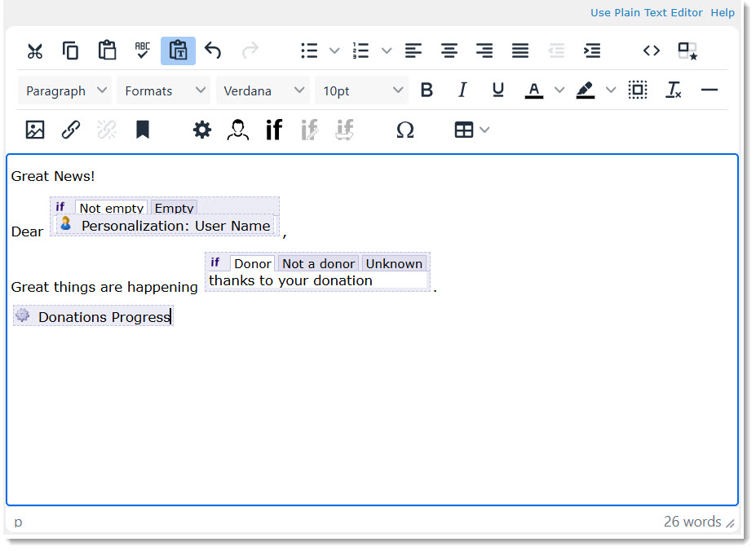Screen dimensions: 756x551
Task: Open the 10pt font size dropdown
Action: coord(361,90)
